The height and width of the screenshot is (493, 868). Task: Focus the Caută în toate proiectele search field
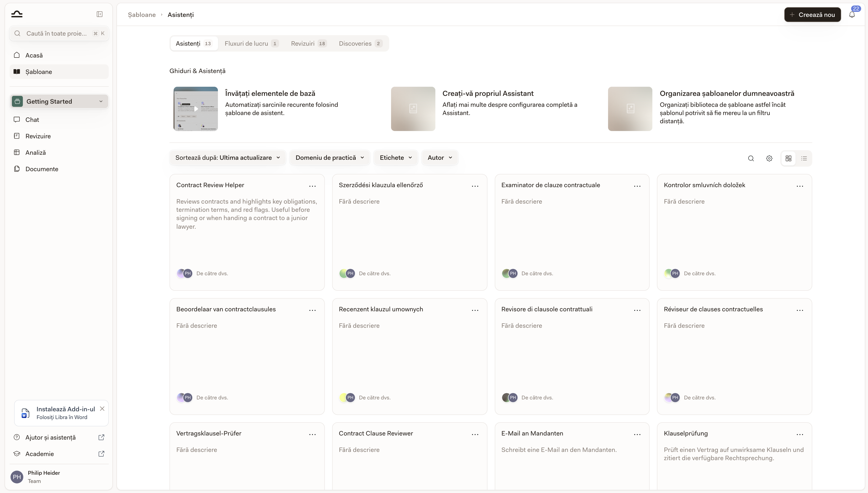[x=59, y=34]
